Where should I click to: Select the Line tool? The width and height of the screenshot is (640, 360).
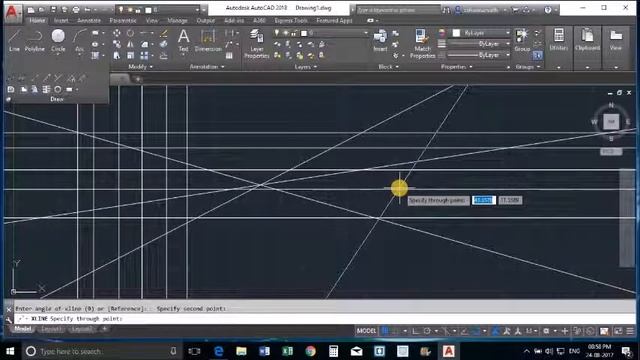click(x=14, y=40)
